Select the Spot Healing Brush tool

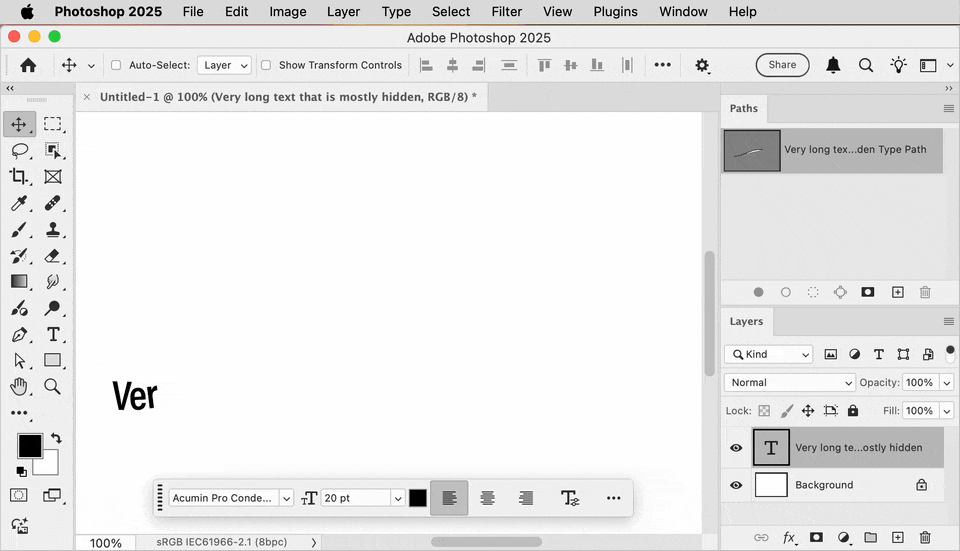click(x=53, y=203)
